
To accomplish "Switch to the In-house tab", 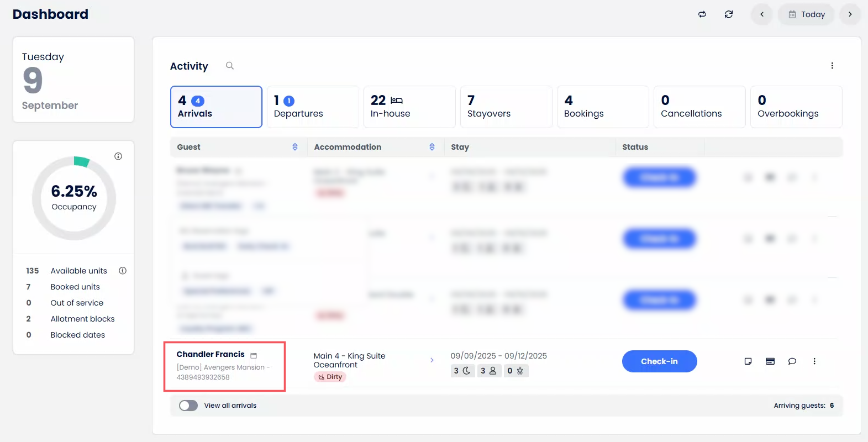I will (409, 107).
